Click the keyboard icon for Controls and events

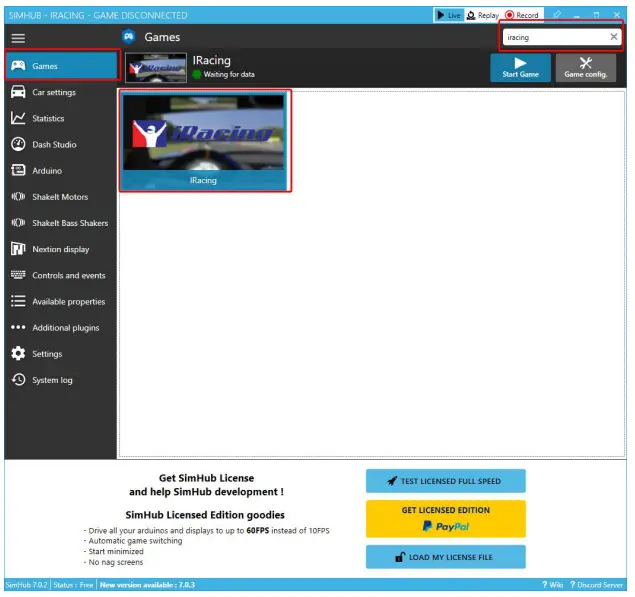coord(18,275)
